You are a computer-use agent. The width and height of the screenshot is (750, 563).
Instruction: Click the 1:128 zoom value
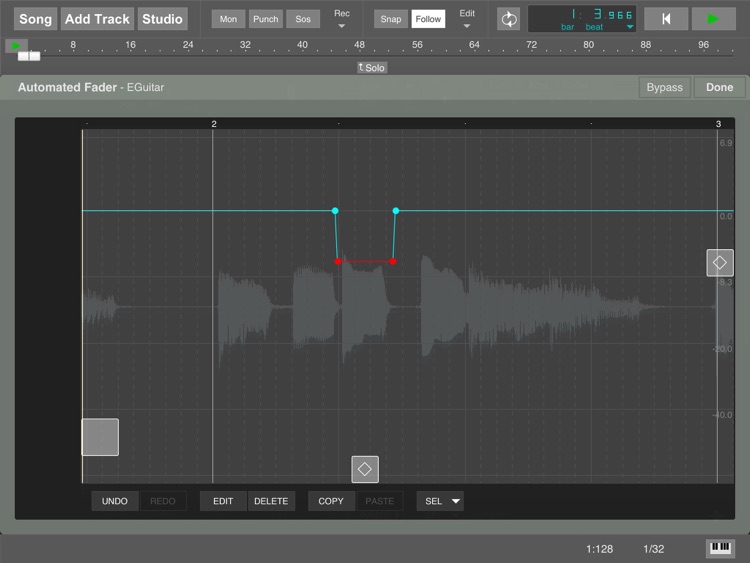599,549
